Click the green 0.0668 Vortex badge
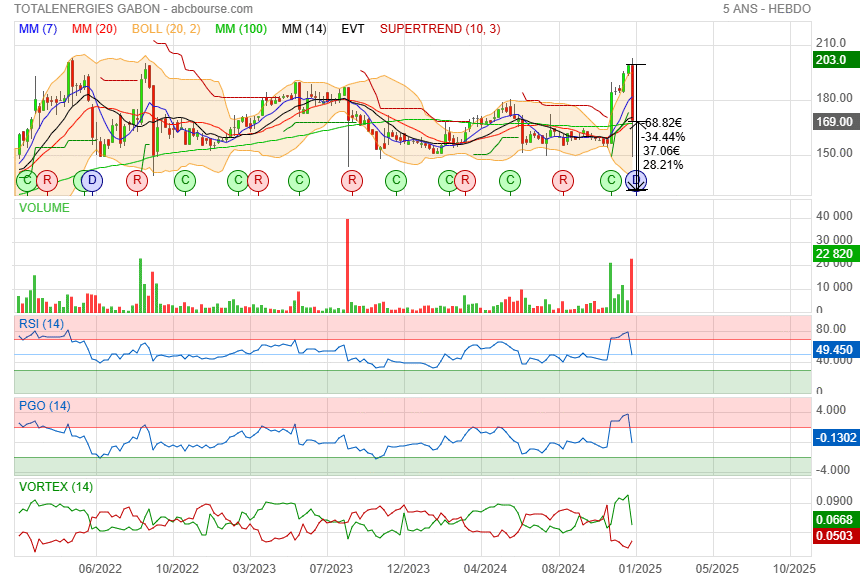This screenshot has width=860, height=579. pos(834,519)
